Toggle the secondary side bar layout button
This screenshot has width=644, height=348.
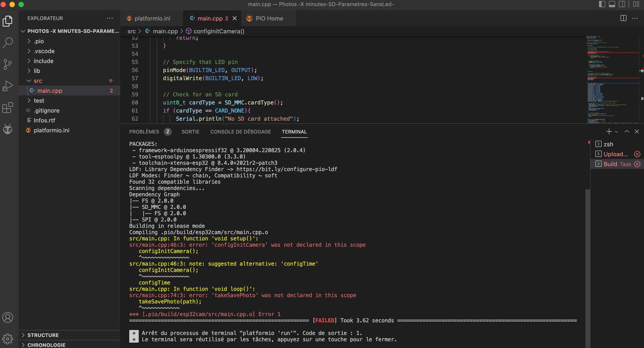pyautogui.click(x=622, y=4)
